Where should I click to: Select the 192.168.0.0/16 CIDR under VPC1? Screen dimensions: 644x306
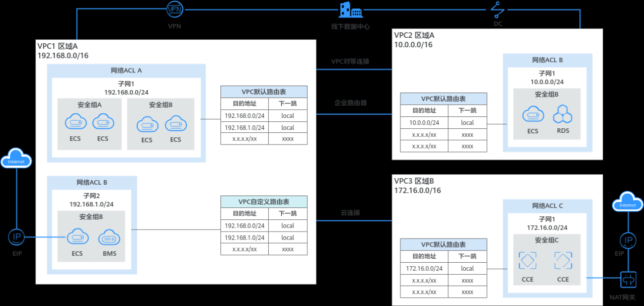[x=63, y=56]
